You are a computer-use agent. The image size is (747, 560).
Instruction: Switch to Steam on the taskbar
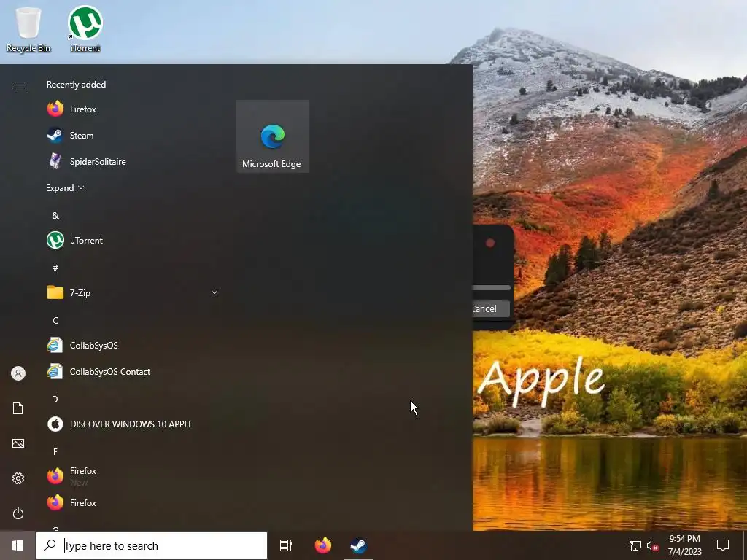pos(358,545)
